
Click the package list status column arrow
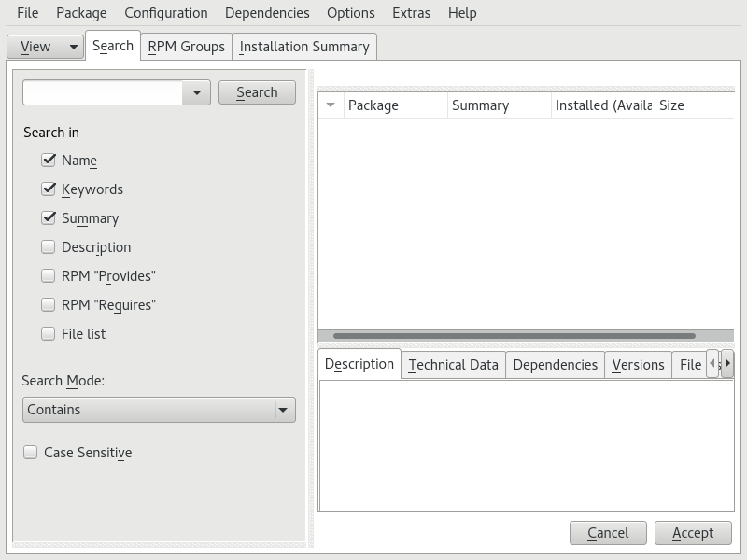[331, 105]
